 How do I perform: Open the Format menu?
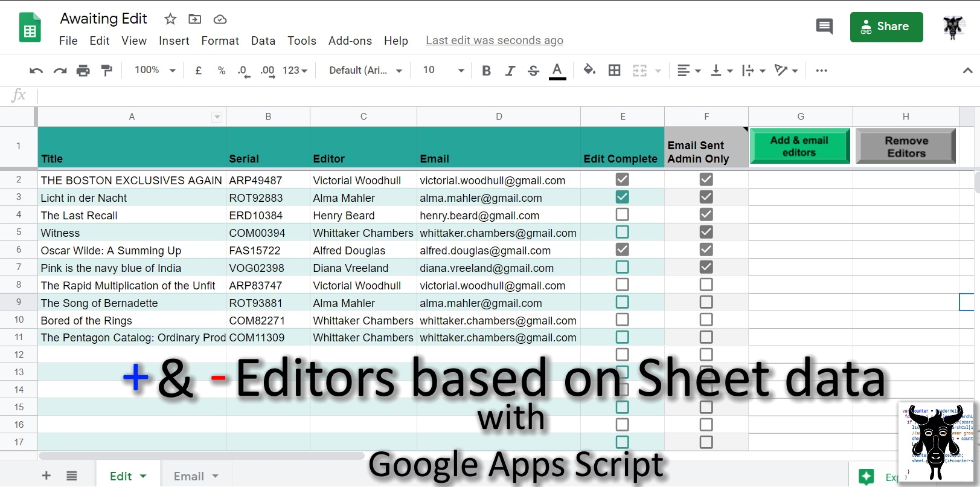(220, 40)
